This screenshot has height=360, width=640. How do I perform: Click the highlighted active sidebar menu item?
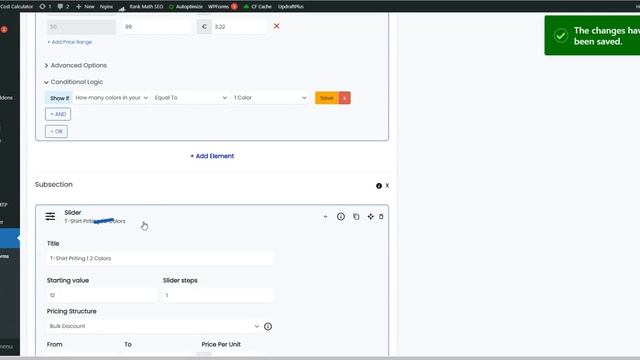10,238
